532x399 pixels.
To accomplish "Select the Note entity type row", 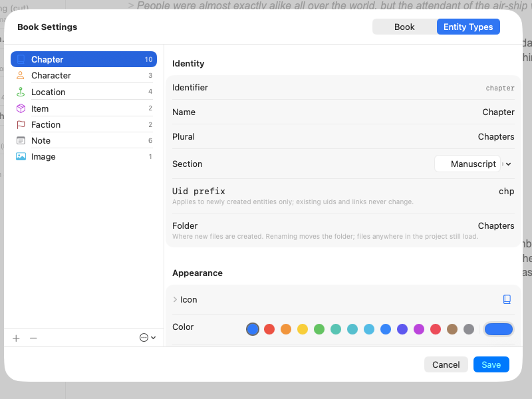I will click(84, 140).
